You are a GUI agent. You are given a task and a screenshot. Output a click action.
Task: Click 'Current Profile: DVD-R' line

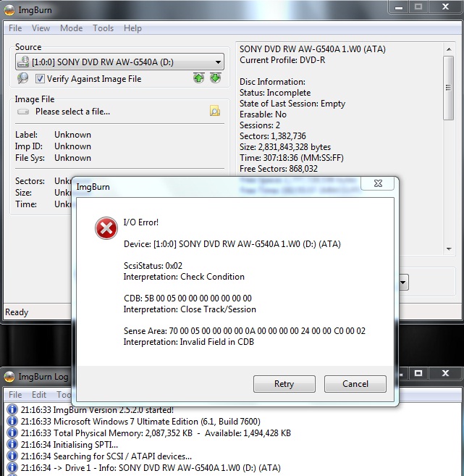(x=282, y=60)
